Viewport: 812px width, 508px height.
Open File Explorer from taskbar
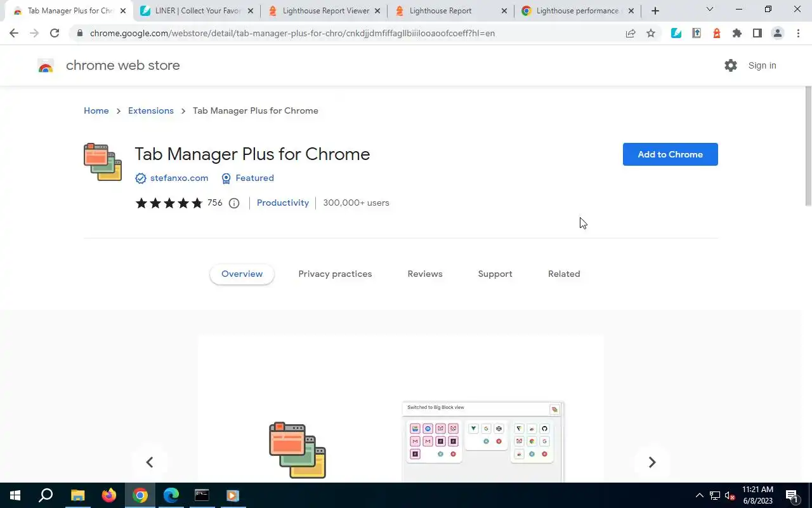pyautogui.click(x=77, y=495)
